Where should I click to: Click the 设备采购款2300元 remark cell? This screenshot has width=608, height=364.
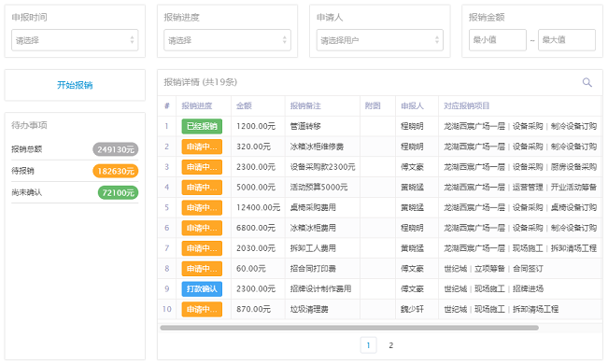coord(322,167)
